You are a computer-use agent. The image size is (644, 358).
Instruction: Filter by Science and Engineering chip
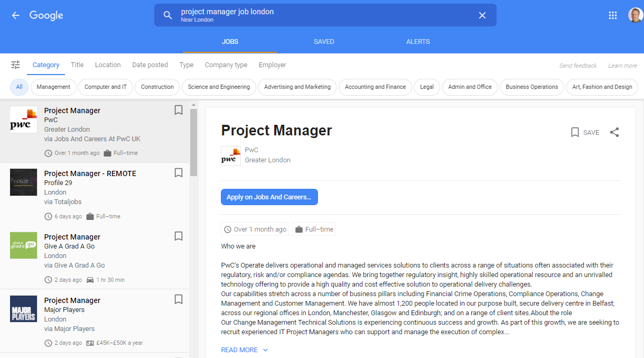[x=219, y=87]
